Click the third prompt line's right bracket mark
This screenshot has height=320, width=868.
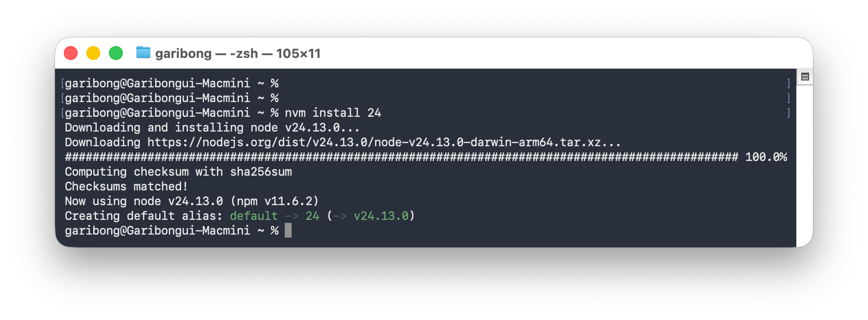click(x=788, y=113)
